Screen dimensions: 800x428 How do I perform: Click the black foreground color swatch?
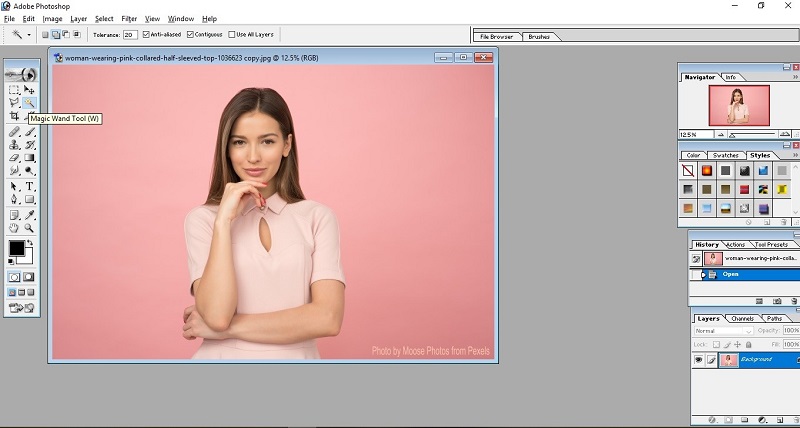click(16, 248)
